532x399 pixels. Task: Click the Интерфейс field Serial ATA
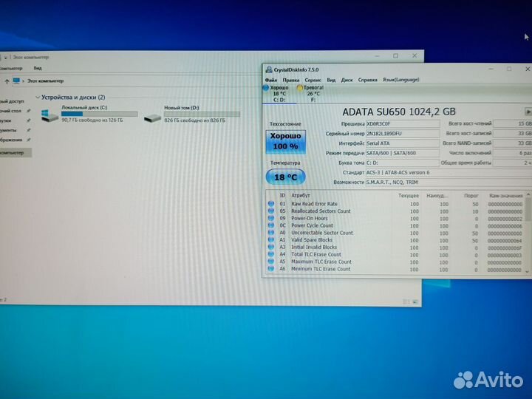point(403,143)
